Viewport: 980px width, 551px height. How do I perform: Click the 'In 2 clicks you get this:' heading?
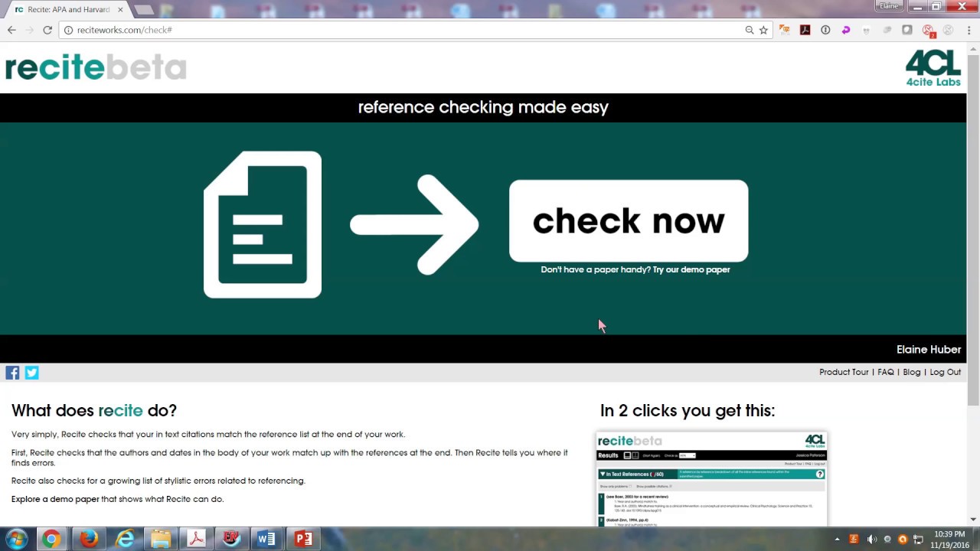click(688, 411)
